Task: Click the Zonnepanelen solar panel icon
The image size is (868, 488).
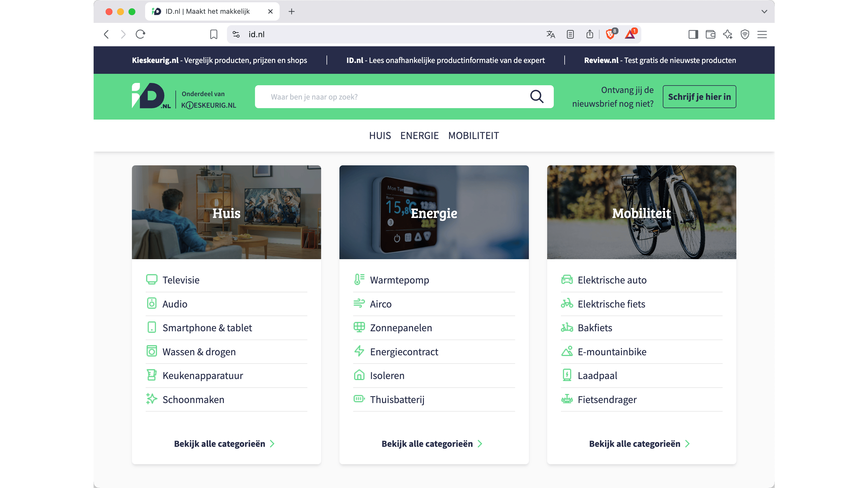Action: point(359,327)
